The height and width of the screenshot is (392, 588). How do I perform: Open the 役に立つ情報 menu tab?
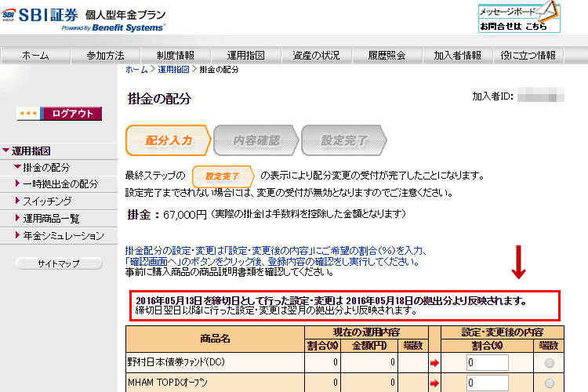[528, 56]
